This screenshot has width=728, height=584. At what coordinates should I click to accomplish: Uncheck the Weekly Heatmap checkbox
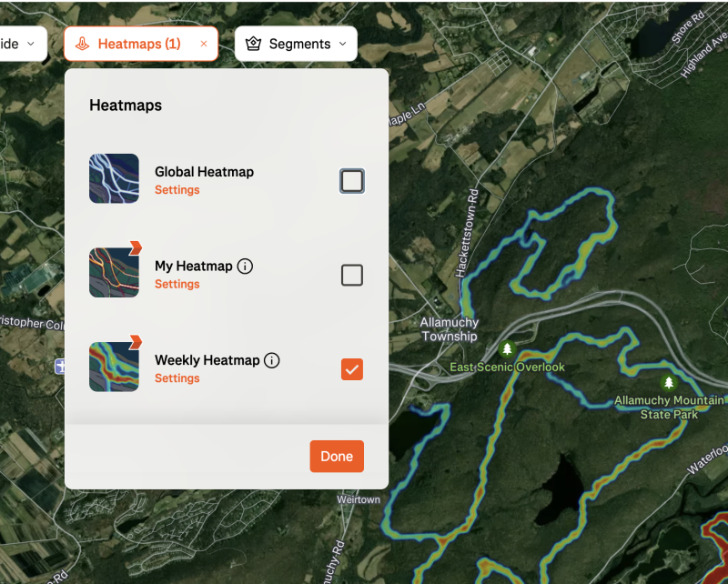[352, 368]
